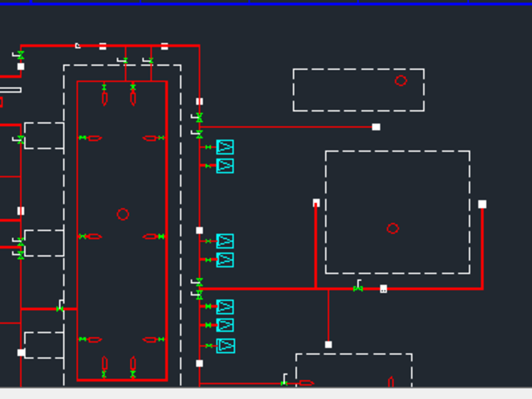Click the white square marker on the right room corner
Image resolution: width=532 pixels, height=399 pixels.
click(x=483, y=203)
